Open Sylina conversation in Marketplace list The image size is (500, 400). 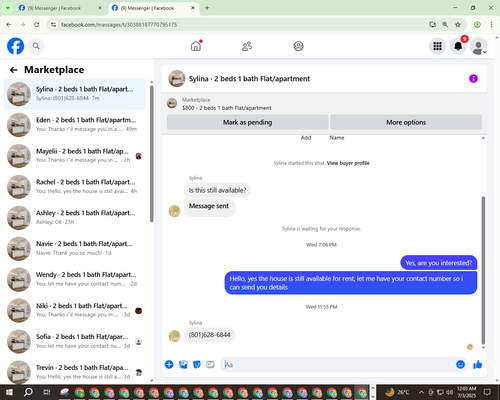[x=74, y=94]
